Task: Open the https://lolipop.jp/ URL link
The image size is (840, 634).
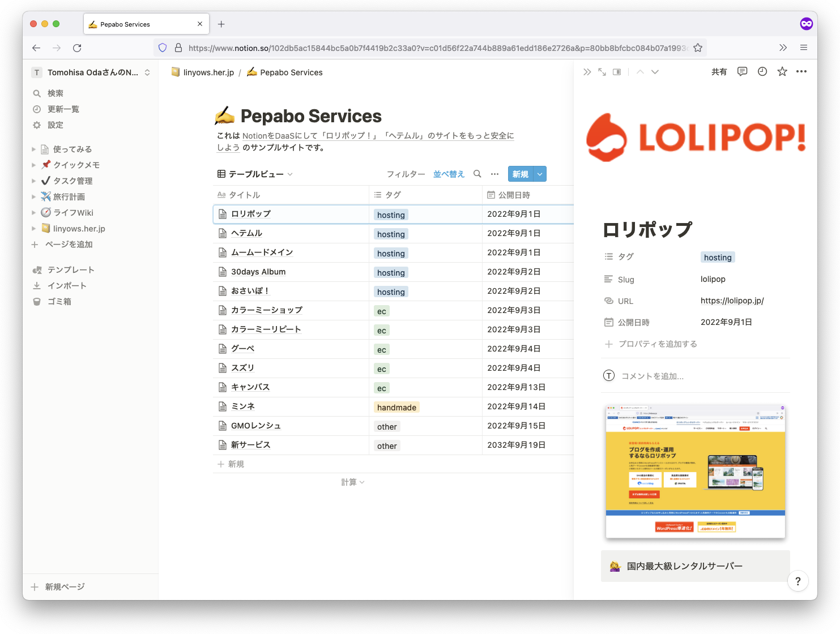Action: (x=732, y=301)
